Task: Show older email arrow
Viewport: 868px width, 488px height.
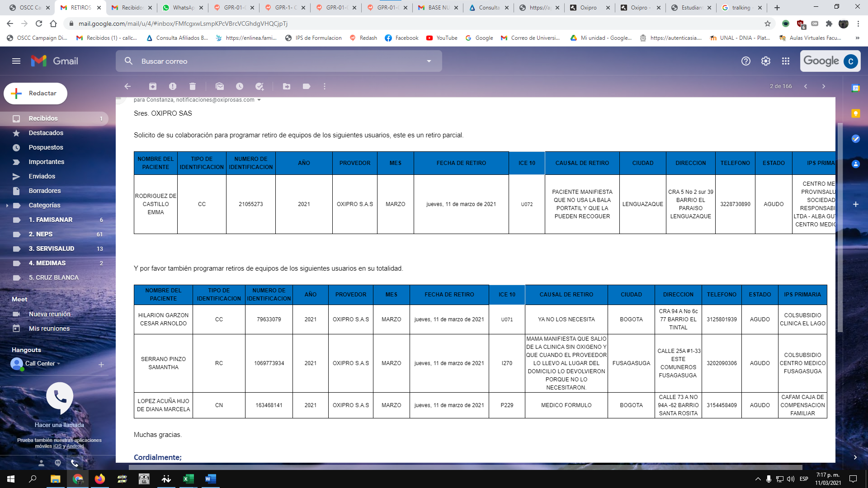Action: (824, 86)
